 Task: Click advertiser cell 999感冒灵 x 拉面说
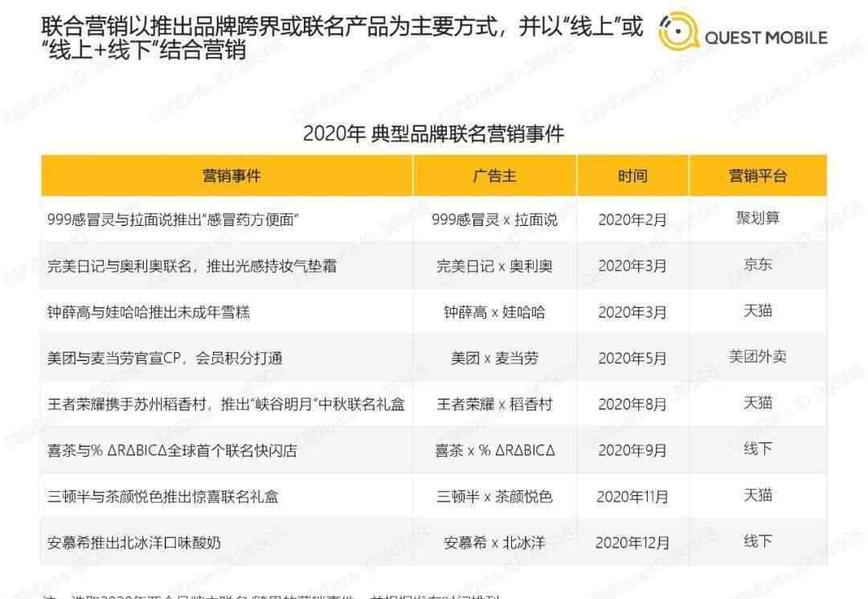pos(494,219)
